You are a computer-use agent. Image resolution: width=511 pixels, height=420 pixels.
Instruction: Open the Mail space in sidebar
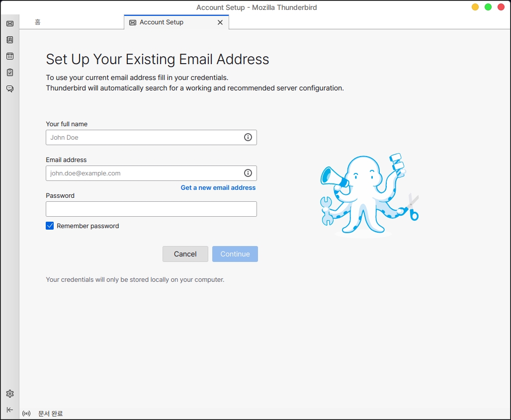(x=10, y=23)
